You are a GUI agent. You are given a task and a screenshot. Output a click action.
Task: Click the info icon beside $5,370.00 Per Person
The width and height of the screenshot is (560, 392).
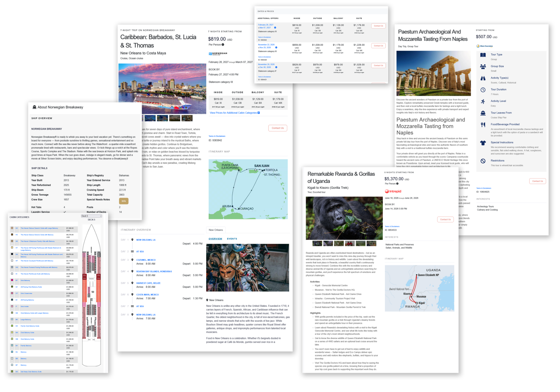coord(397,184)
